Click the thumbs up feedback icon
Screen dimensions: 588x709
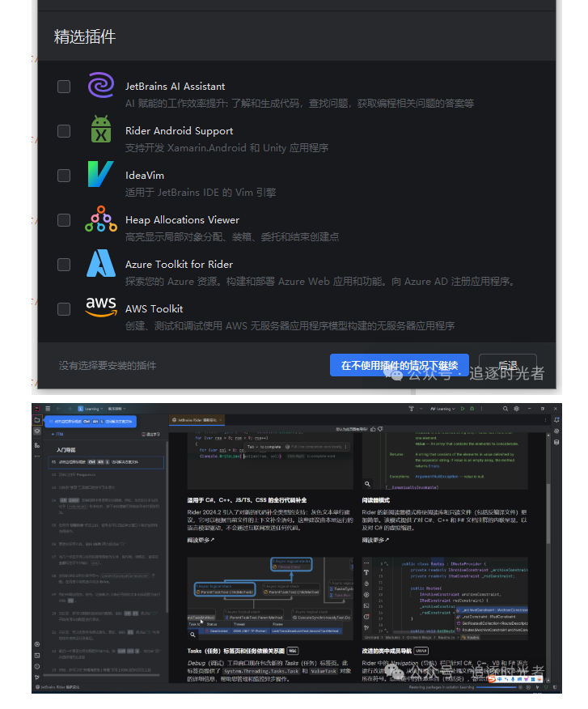point(373,429)
